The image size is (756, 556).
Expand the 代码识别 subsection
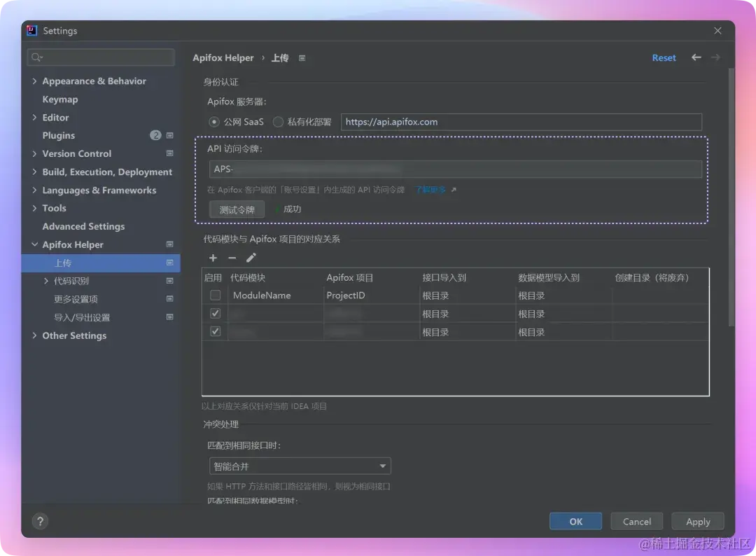tap(46, 281)
